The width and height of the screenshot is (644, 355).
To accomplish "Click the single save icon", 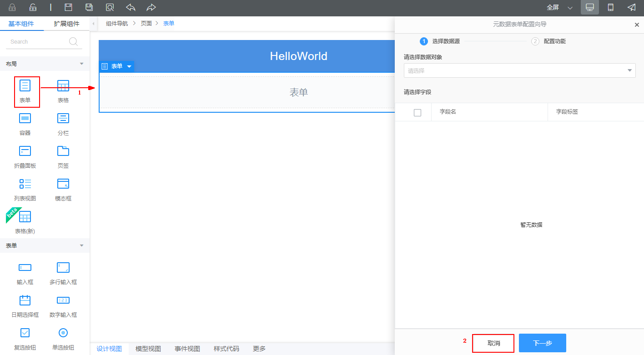I will coord(69,7).
